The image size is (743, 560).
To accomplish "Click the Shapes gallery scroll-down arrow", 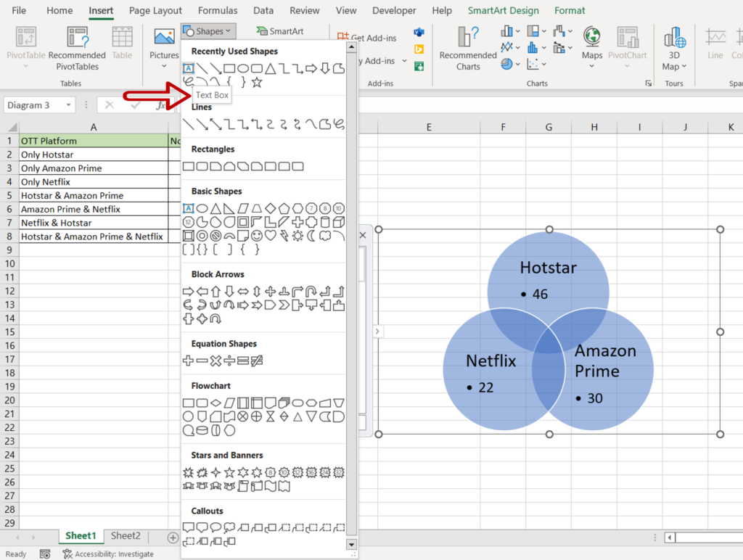I will coord(351,544).
